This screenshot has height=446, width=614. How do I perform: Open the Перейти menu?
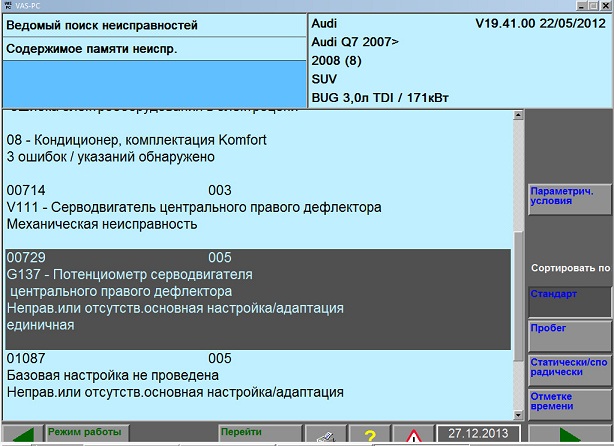pyautogui.click(x=260, y=433)
